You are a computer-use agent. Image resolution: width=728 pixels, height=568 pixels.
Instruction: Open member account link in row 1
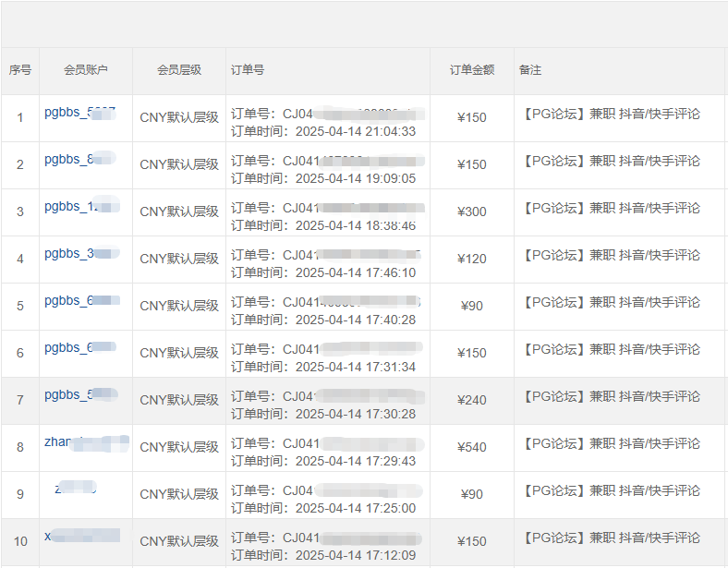pyautogui.click(x=79, y=113)
